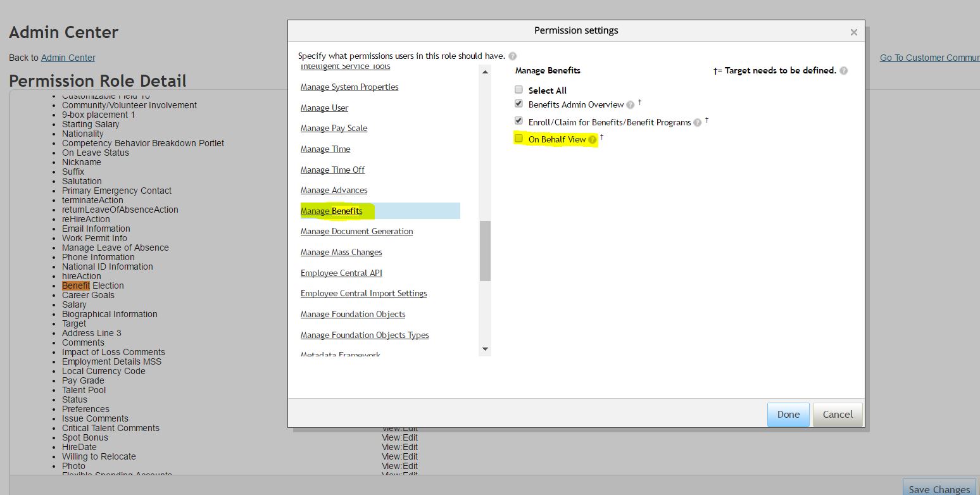This screenshot has height=495, width=980.
Task: Click 'Critical Talent Comments' list entry
Action: (x=111, y=428)
